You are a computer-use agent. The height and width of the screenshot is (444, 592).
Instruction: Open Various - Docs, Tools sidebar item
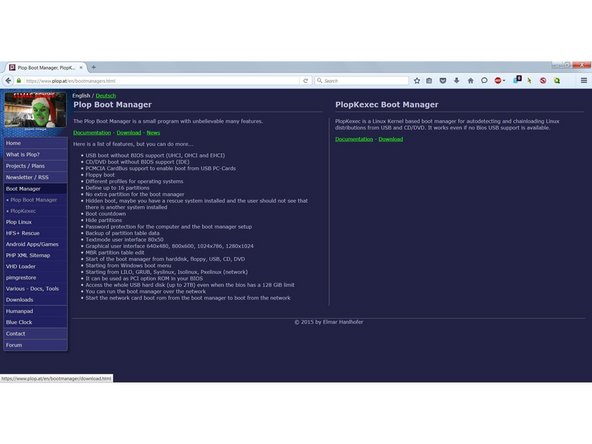click(x=35, y=288)
